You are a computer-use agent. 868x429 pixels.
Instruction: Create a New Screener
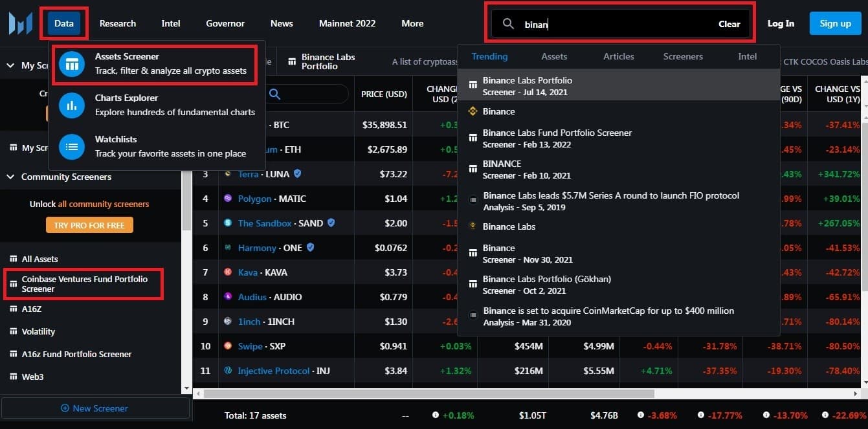95,408
